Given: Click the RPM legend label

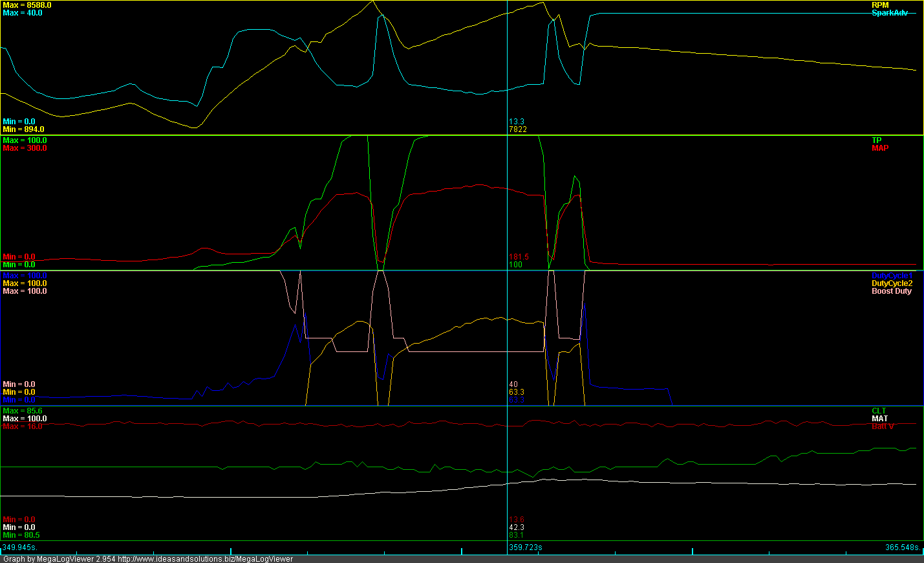Looking at the screenshot, I should 880,5.
